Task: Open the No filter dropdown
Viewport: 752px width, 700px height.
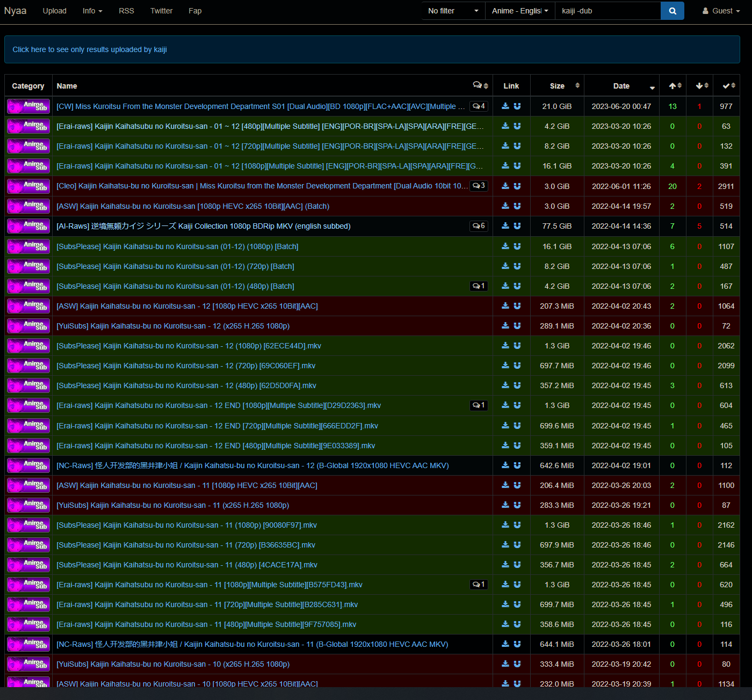Action: click(x=453, y=11)
